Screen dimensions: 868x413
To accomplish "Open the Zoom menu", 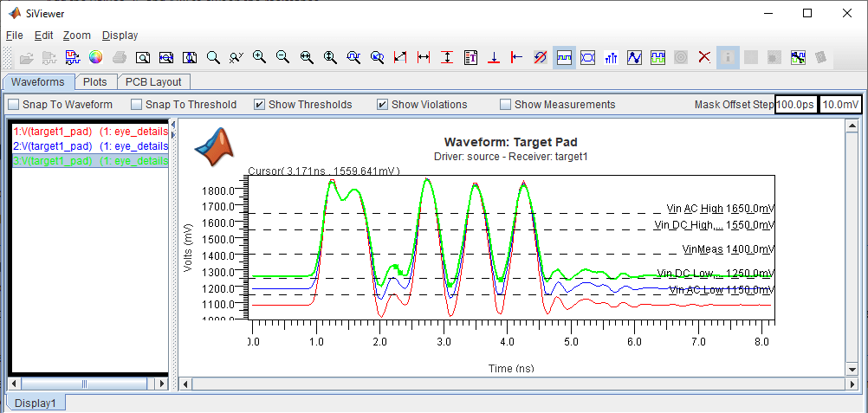I will pyautogui.click(x=76, y=35).
